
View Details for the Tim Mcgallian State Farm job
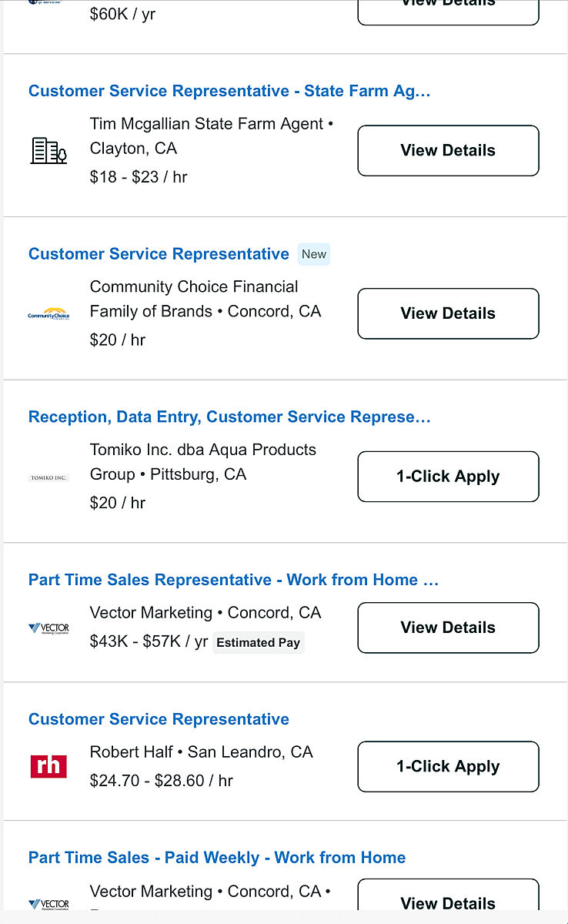tap(448, 150)
